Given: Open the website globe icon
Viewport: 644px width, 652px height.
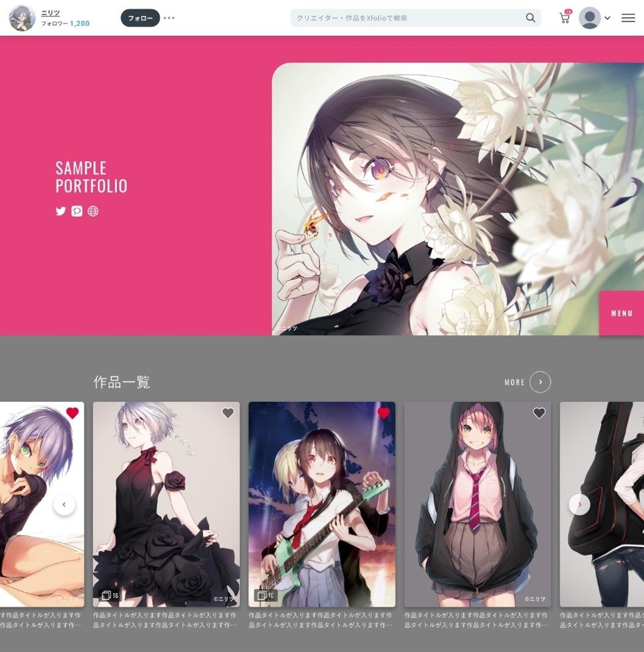Looking at the screenshot, I should 93,211.
